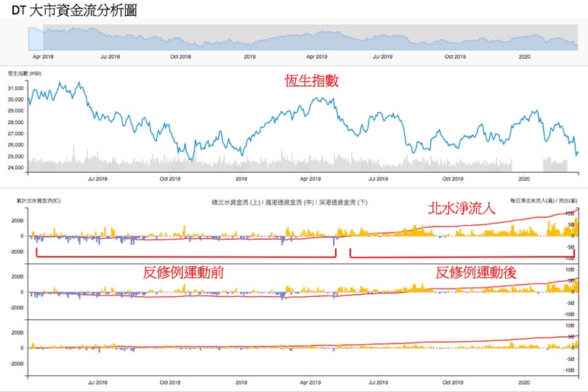Click the light-blue selection handle in the range navigator

click(x=36, y=38)
